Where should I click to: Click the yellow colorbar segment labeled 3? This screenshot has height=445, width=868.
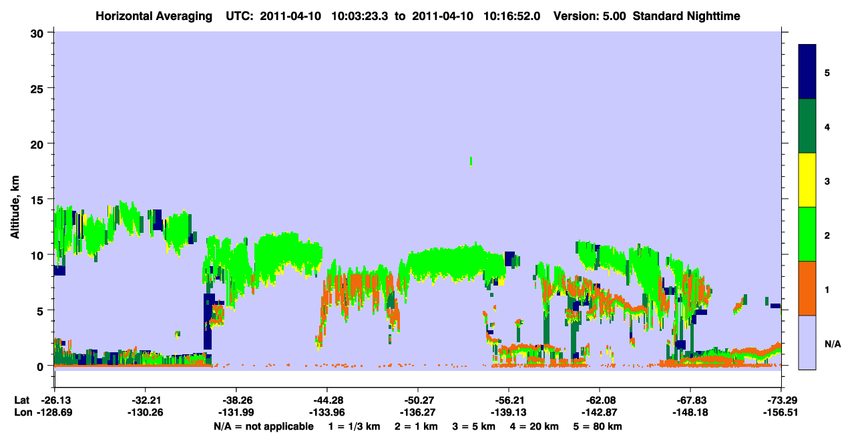point(807,180)
